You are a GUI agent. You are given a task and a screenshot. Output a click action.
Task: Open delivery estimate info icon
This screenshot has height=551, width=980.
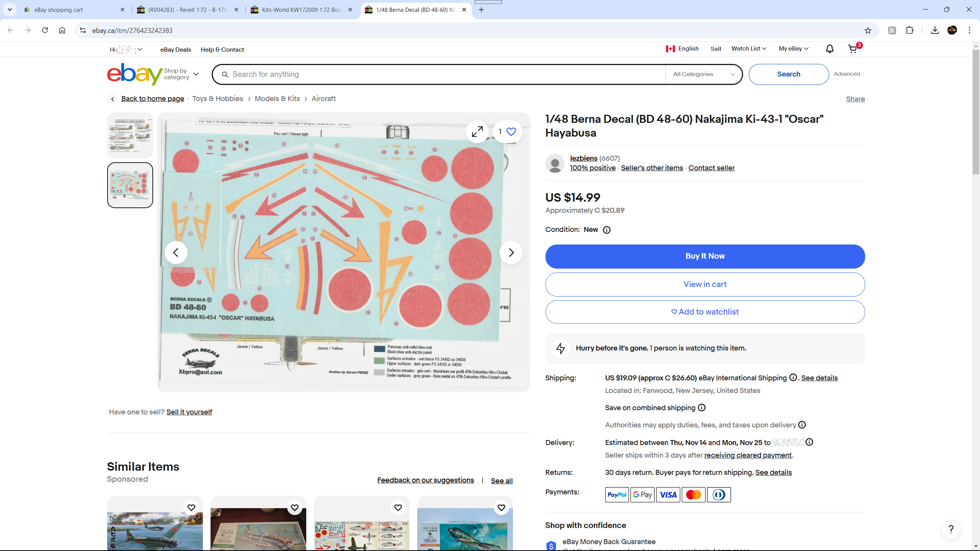[809, 442]
